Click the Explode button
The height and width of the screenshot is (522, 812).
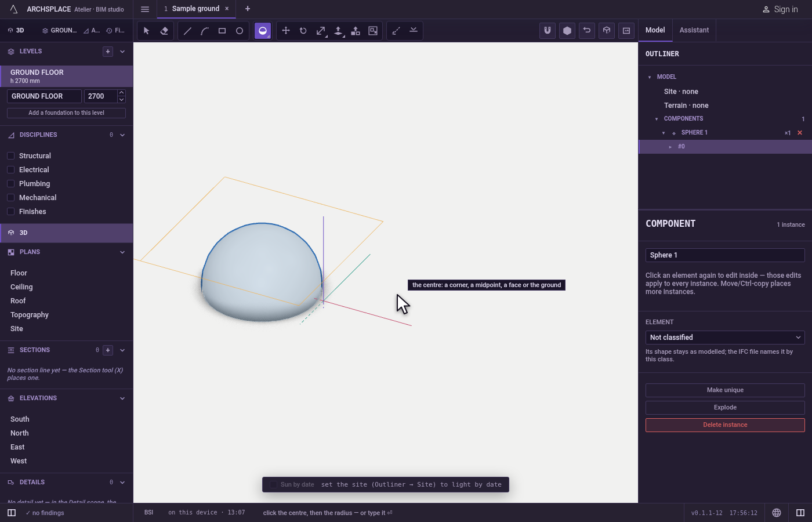click(x=725, y=408)
